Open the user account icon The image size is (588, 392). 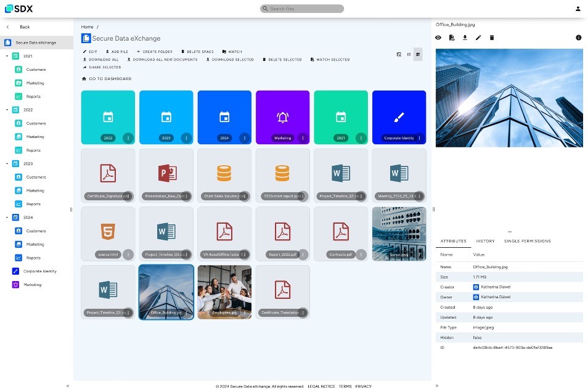(x=578, y=9)
